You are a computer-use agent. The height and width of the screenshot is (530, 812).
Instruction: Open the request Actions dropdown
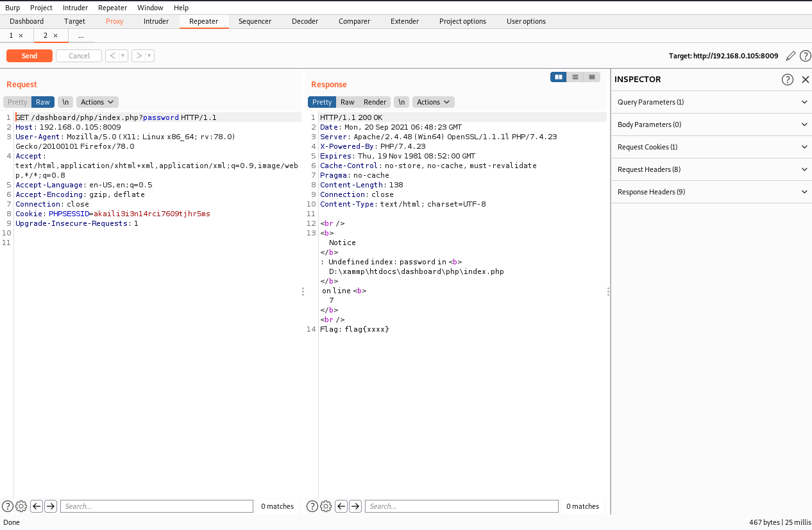pyautogui.click(x=97, y=102)
